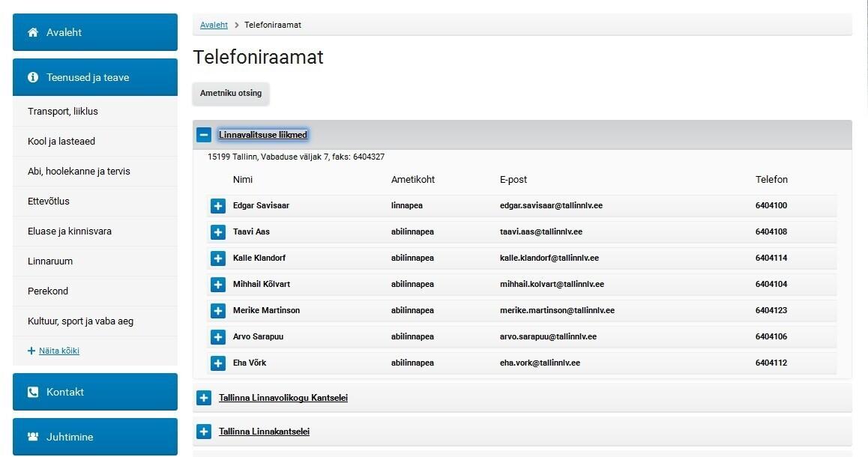The image size is (868, 457).
Task: Click email edgar.savisaar@tallinnlv.ee
Action: (551, 205)
